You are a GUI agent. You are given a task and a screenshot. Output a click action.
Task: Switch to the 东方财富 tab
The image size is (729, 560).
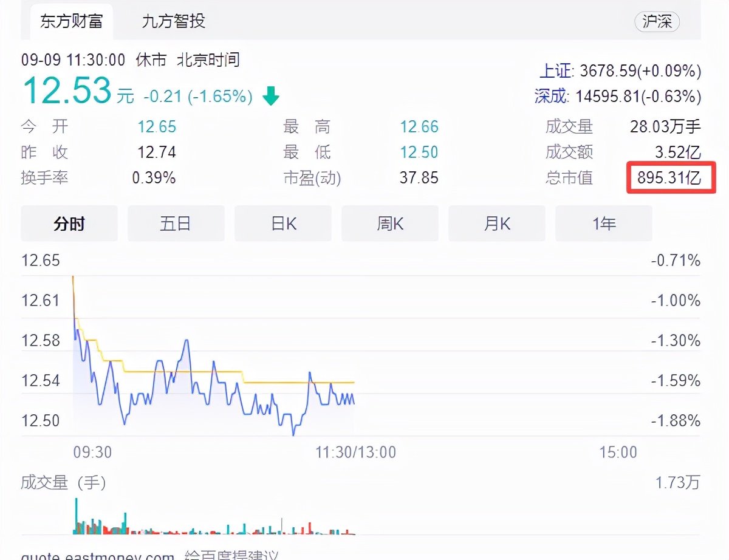(x=72, y=22)
